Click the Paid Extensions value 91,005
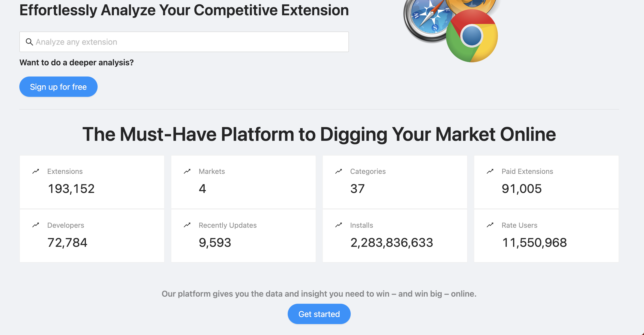The width and height of the screenshot is (644, 335). point(522,189)
